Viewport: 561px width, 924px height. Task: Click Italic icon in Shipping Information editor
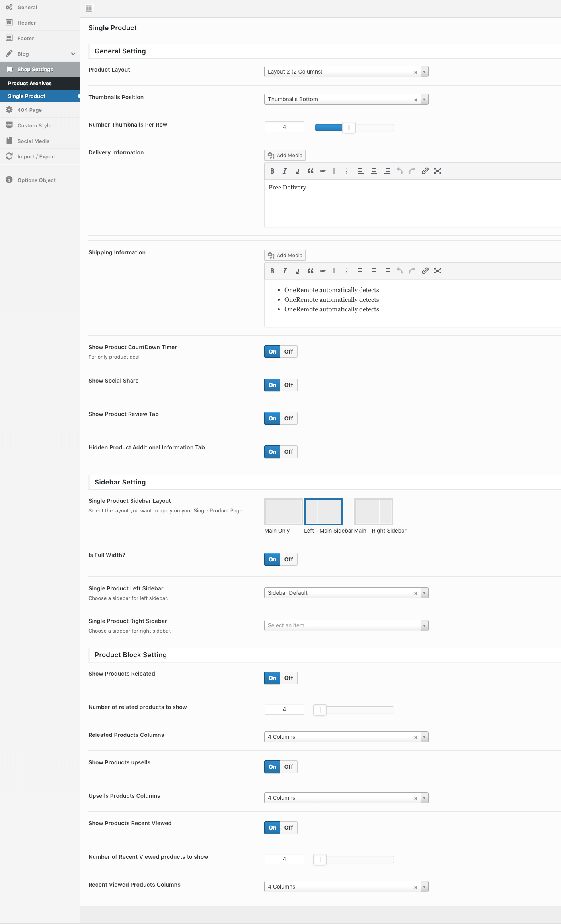coord(285,271)
